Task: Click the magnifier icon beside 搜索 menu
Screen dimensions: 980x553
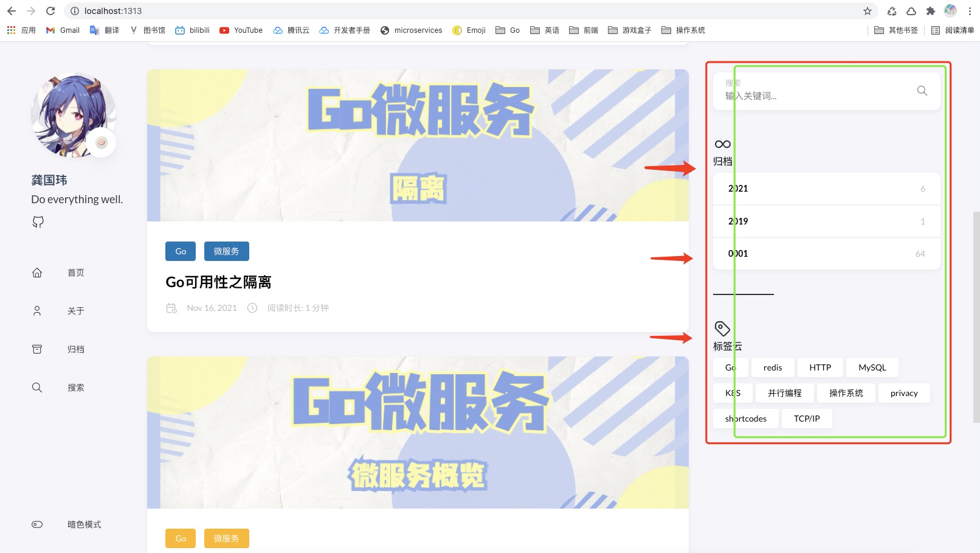Action: click(37, 388)
